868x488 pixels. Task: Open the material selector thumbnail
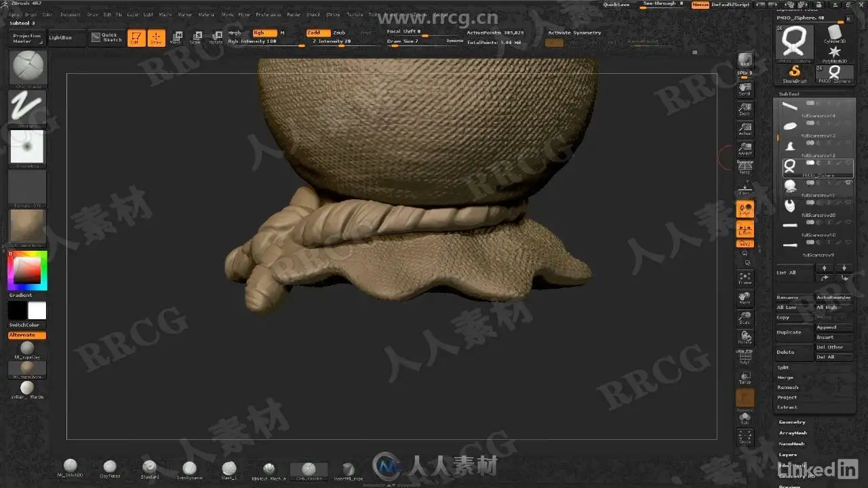click(x=28, y=227)
